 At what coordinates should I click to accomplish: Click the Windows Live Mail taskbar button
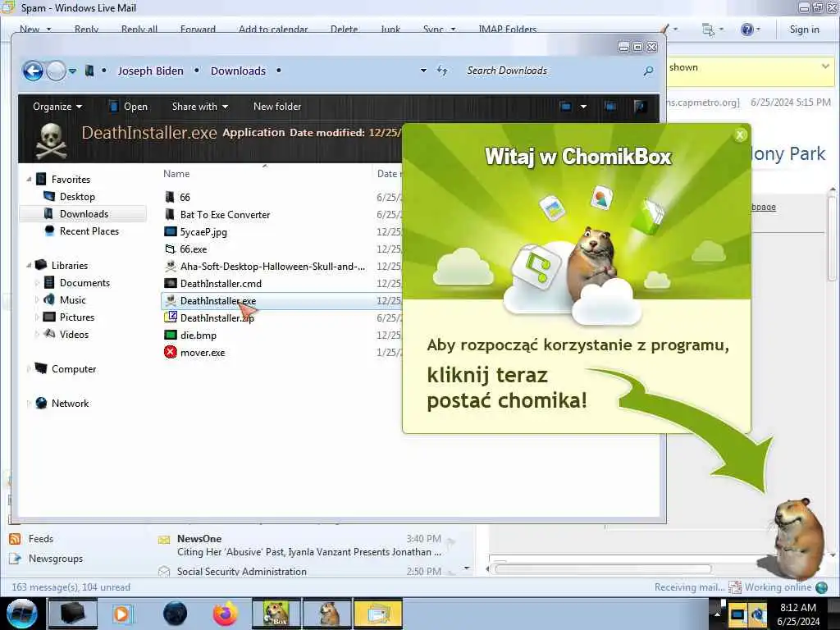point(377,614)
